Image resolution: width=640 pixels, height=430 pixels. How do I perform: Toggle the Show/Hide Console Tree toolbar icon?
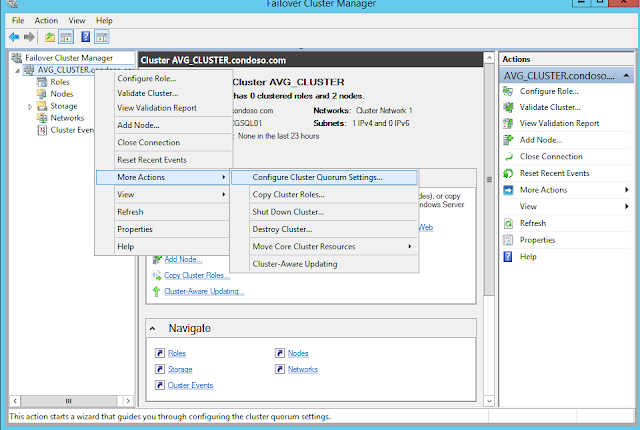point(66,37)
